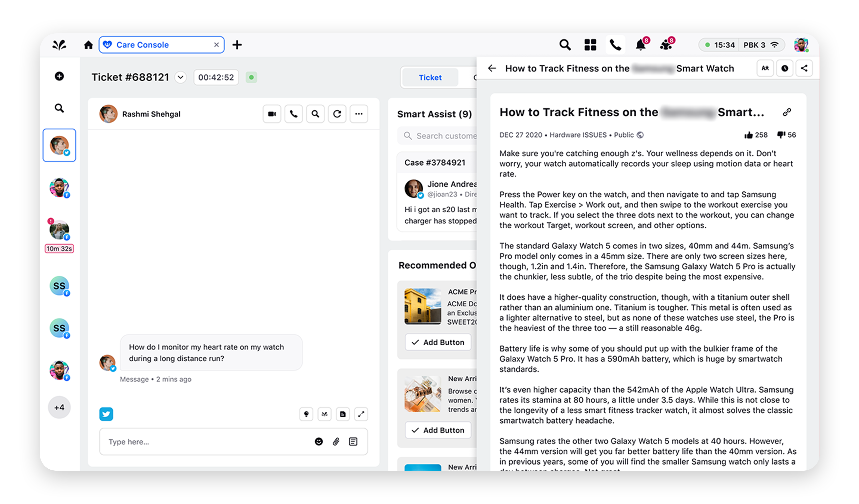Start a voice call from the conversation header
Viewport: 859px width, 504px height.
[293, 114]
